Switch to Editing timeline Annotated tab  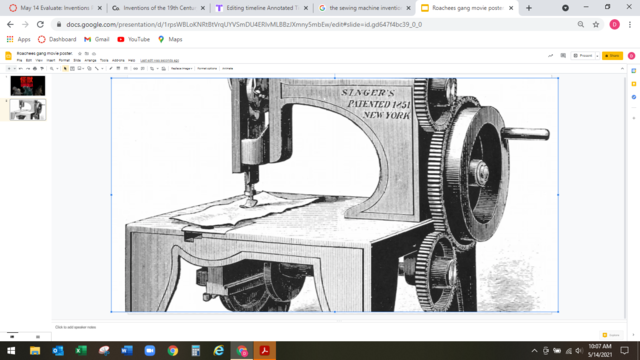click(262, 8)
